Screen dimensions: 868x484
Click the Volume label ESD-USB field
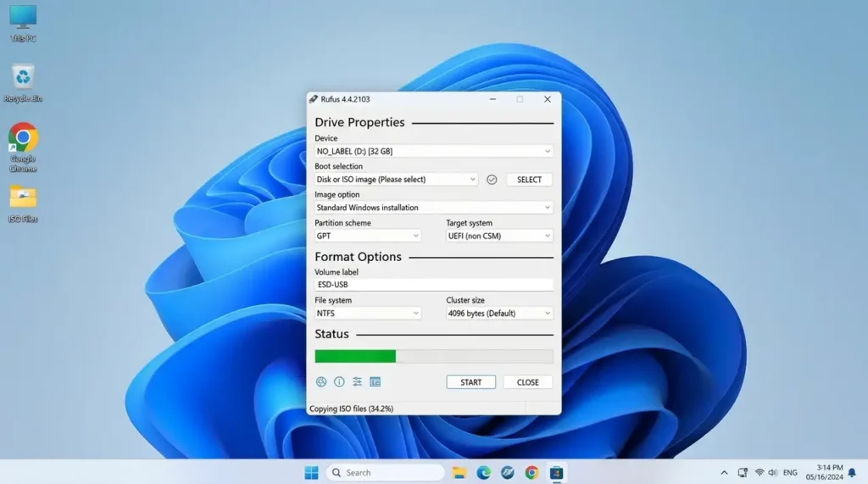point(433,285)
